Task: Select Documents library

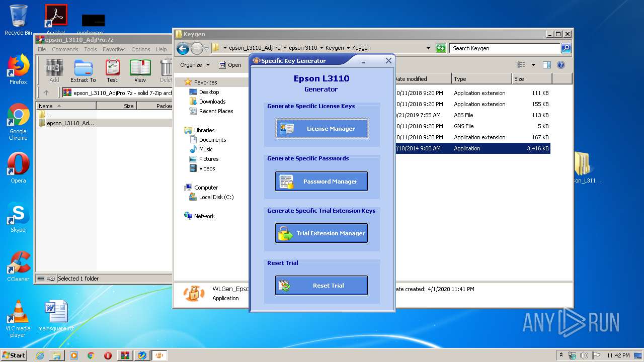Action: [x=212, y=140]
